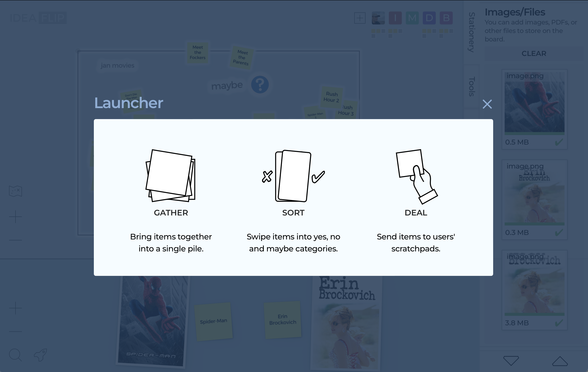Click the Rush Hour 2 sticky note
Screen dimensions: 588x372
(332, 97)
